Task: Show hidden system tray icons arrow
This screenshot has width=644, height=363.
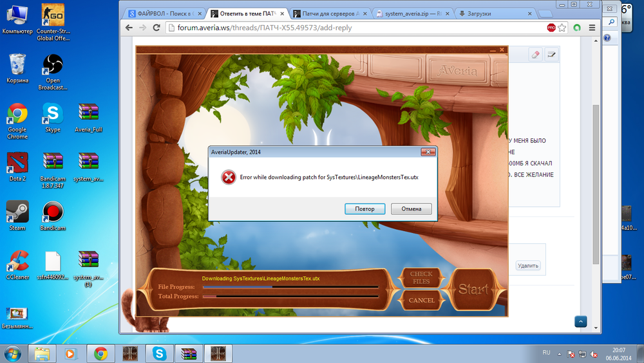Action: 558,353
